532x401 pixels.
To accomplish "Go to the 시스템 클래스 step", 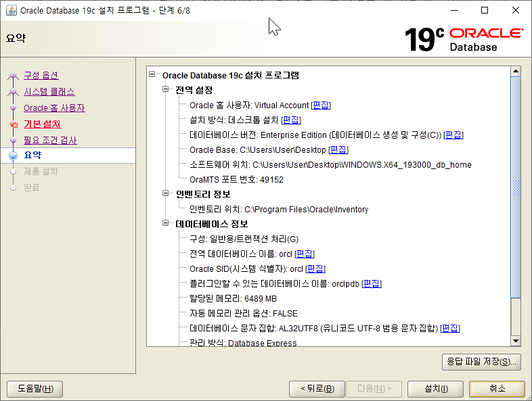I will 49,91.
